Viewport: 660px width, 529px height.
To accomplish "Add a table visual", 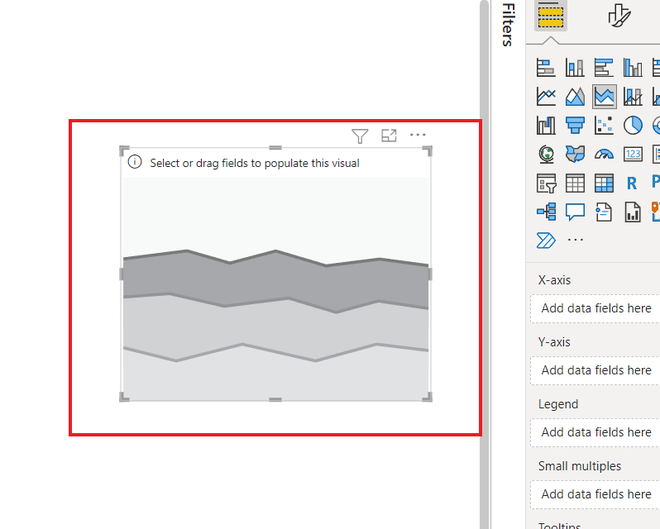I will coord(575,183).
